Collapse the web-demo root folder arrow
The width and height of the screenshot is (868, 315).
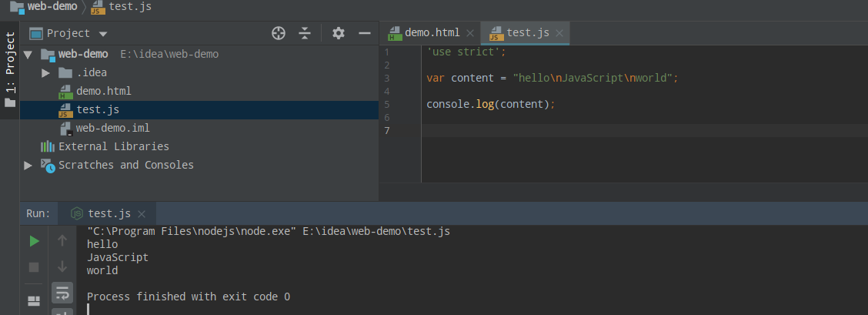[28, 54]
